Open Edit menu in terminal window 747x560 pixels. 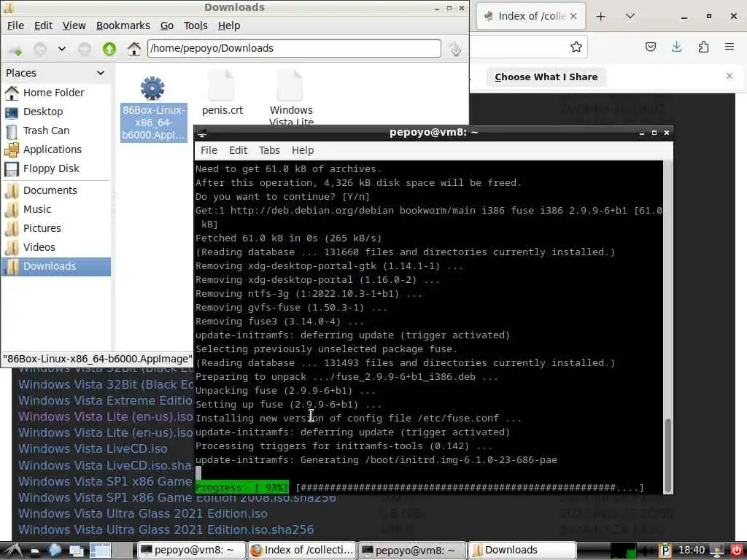(238, 150)
